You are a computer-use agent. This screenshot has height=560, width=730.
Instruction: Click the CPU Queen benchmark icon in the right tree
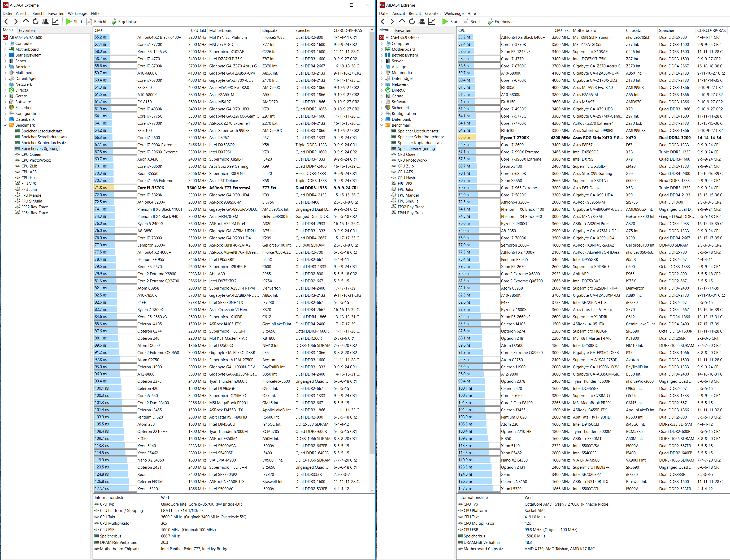coord(394,154)
